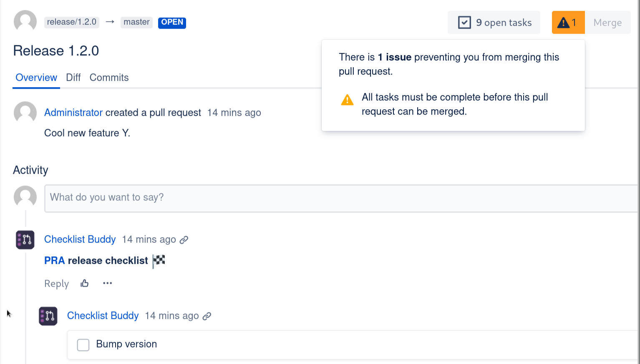Click the disabled Merge button
Image resolution: width=640 pixels, height=364 pixels.
click(x=607, y=23)
